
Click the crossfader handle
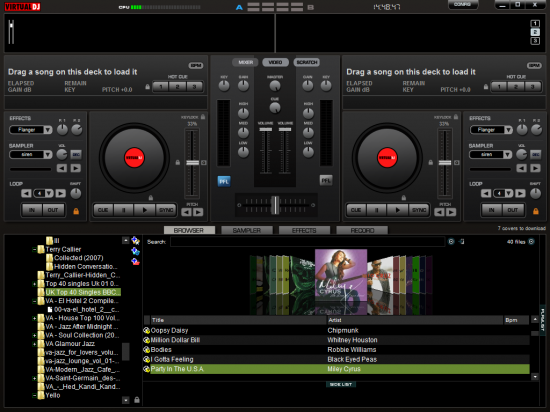point(276,205)
